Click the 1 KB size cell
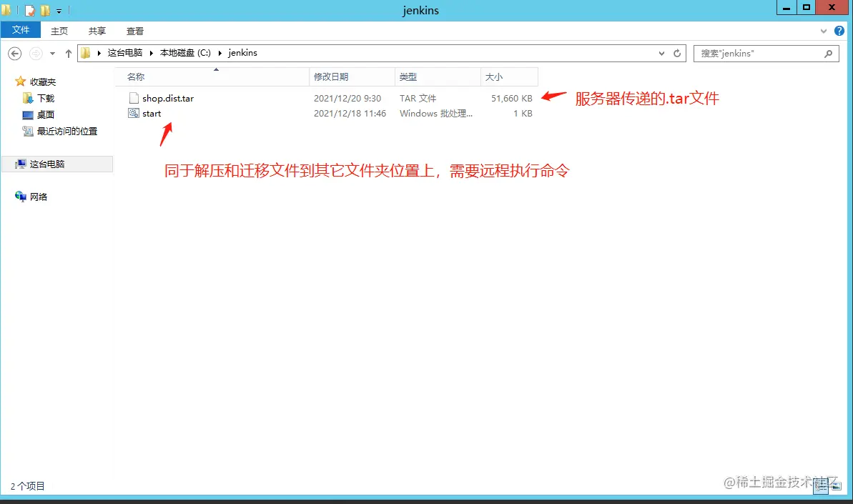 [x=523, y=113]
